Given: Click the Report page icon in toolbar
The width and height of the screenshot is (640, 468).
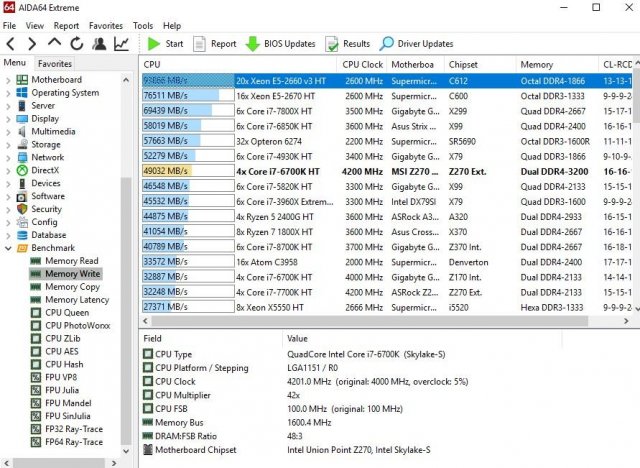Looking at the screenshot, I should click(200, 44).
